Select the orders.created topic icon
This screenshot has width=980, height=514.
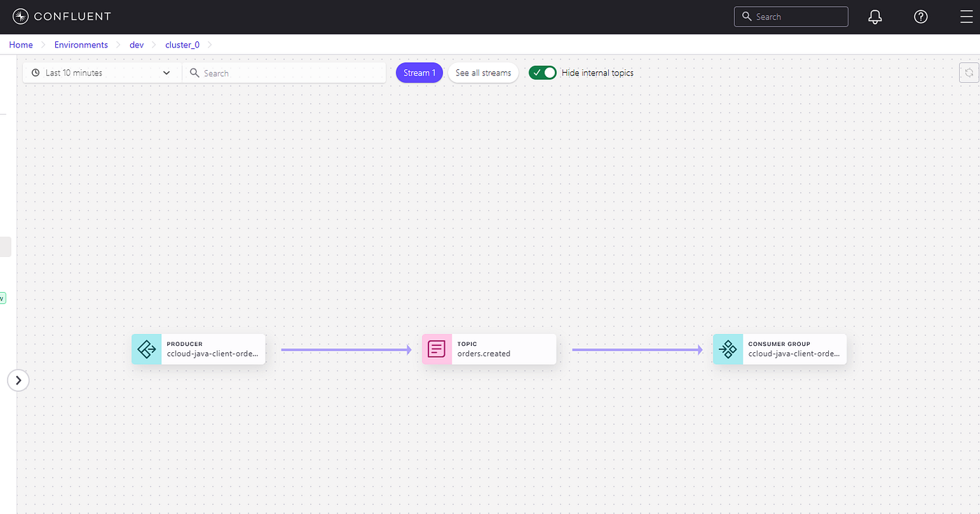(x=437, y=349)
